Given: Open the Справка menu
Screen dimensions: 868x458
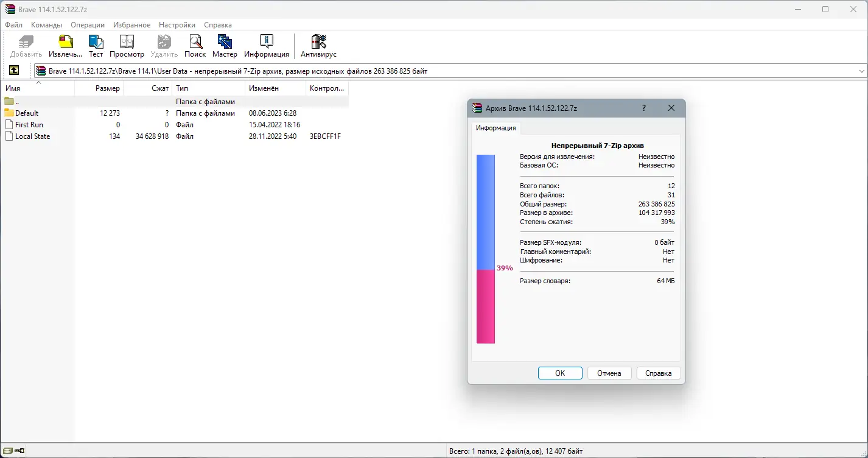Looking at the screenshot, I should (218, 25).
